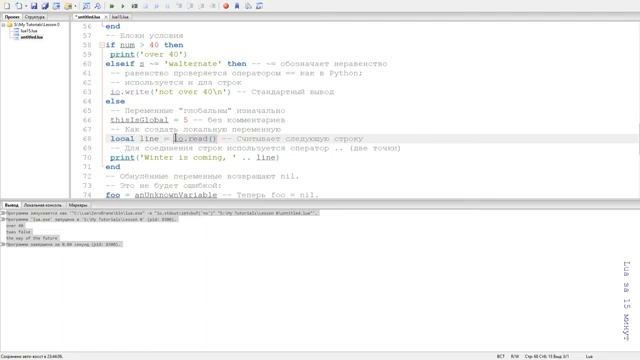Click anUnknownVariable on line 74
640x360 pixels.
pyautogui.click(x=176, y=195)
